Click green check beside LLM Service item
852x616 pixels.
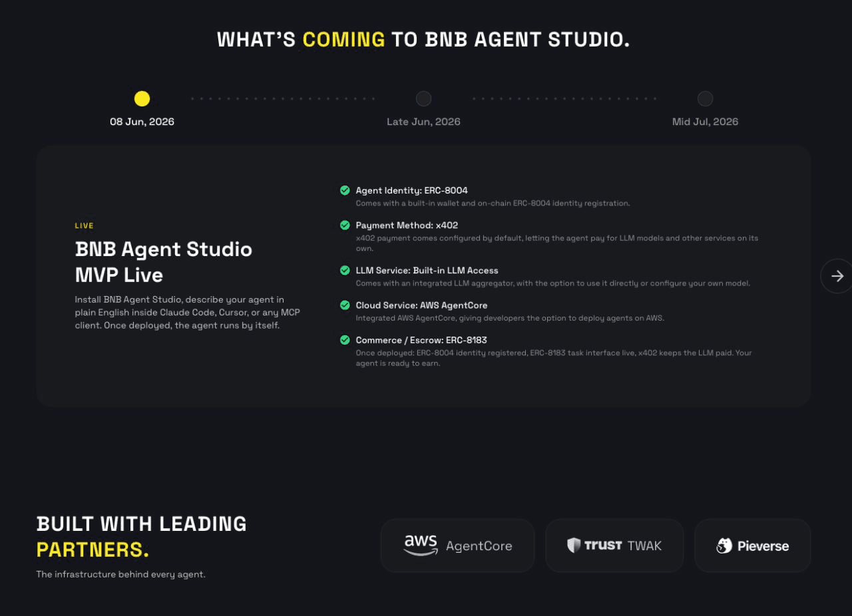click(x=345, y=270)
